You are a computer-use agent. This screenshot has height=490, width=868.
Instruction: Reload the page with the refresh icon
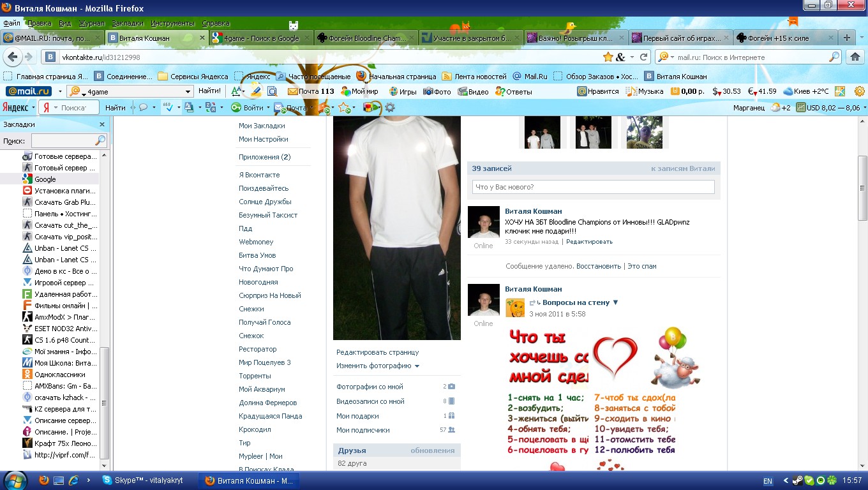coord(644,57)
